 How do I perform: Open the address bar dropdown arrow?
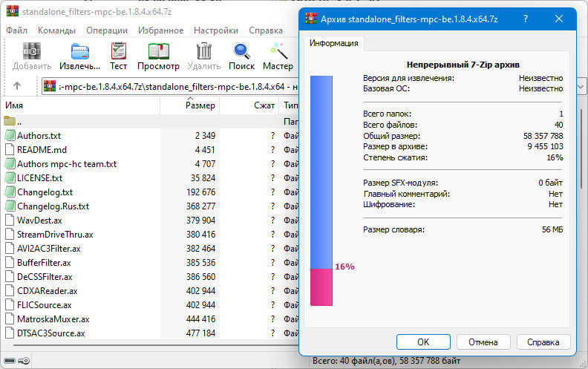pyautogui.click(x=581, y=87)
